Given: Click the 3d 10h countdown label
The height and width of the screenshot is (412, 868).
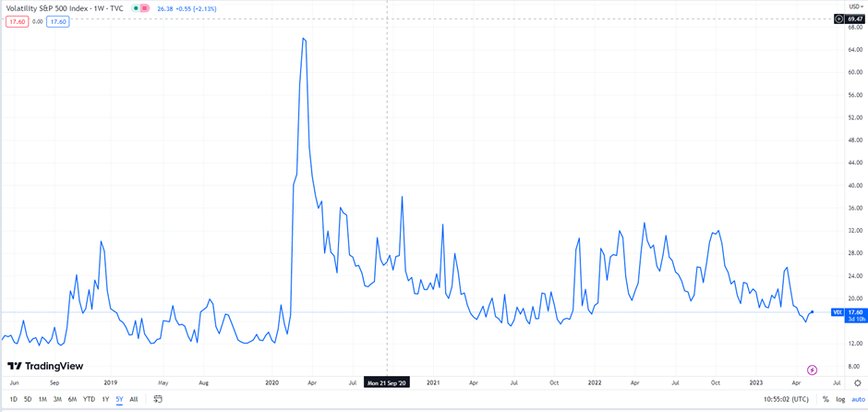Looking at the screenshot, I should click(855, 319).
